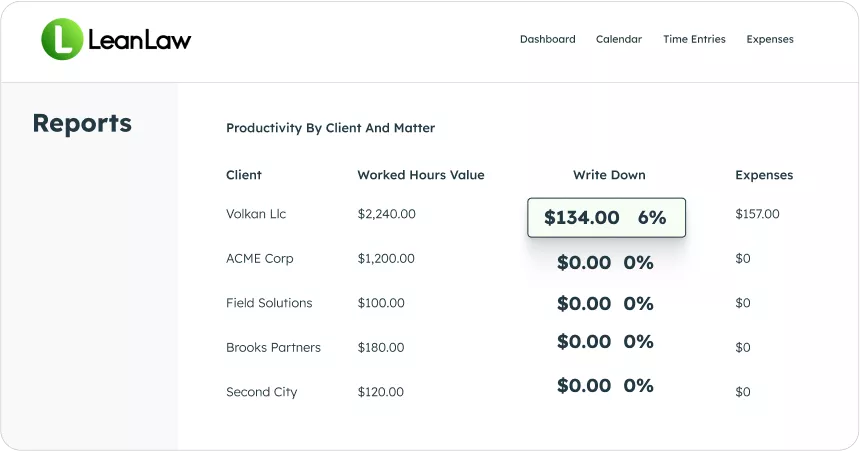Open Time Entries in navigation
The width and height of the screenshot is (860, 451).
tap(694, 40)
